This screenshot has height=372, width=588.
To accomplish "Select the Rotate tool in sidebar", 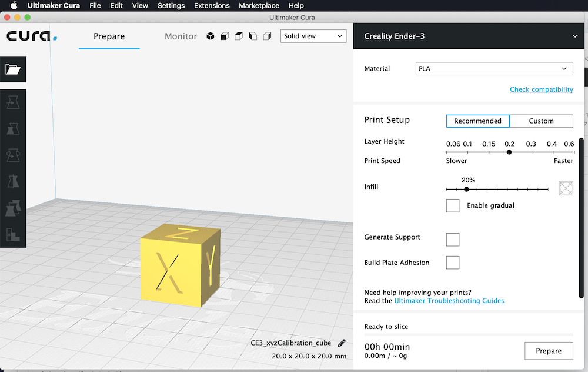I will click(13, 155).
